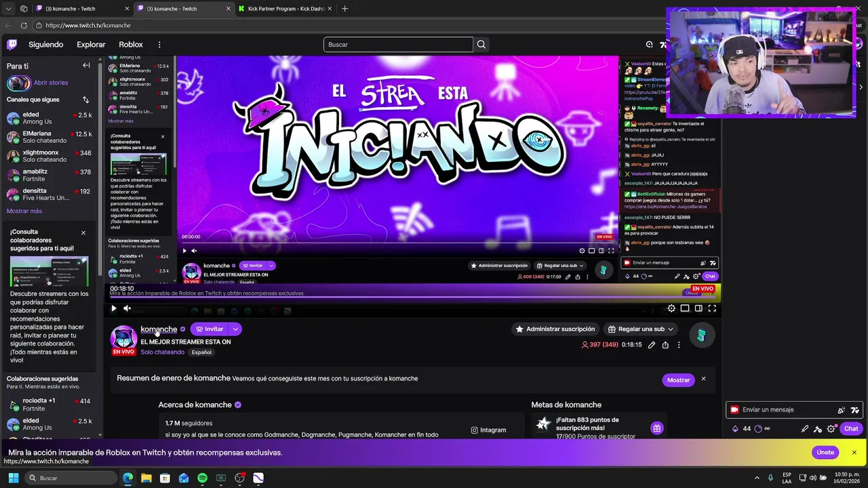The image size is (868, 488).
Task: Reload the page
Action: (24, 25)
